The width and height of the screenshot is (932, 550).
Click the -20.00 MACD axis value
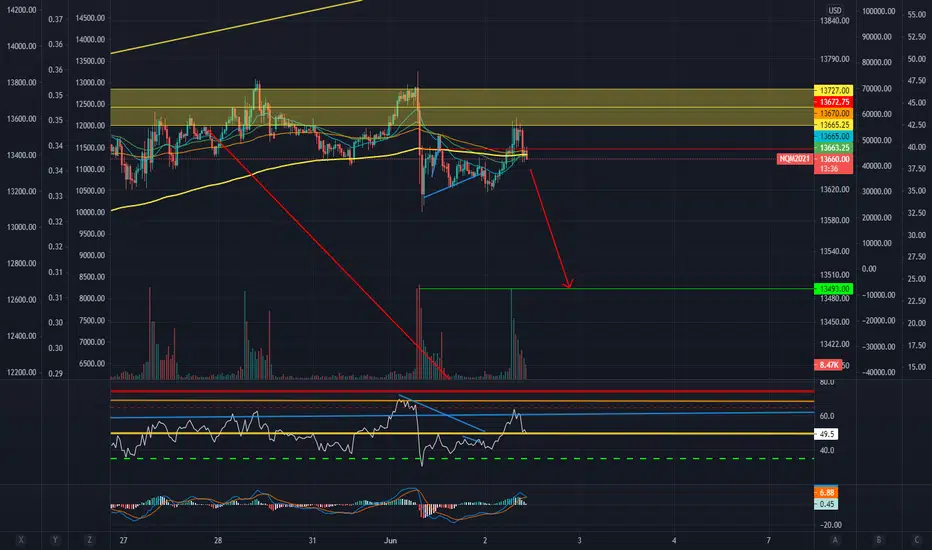tap(829, 525)
